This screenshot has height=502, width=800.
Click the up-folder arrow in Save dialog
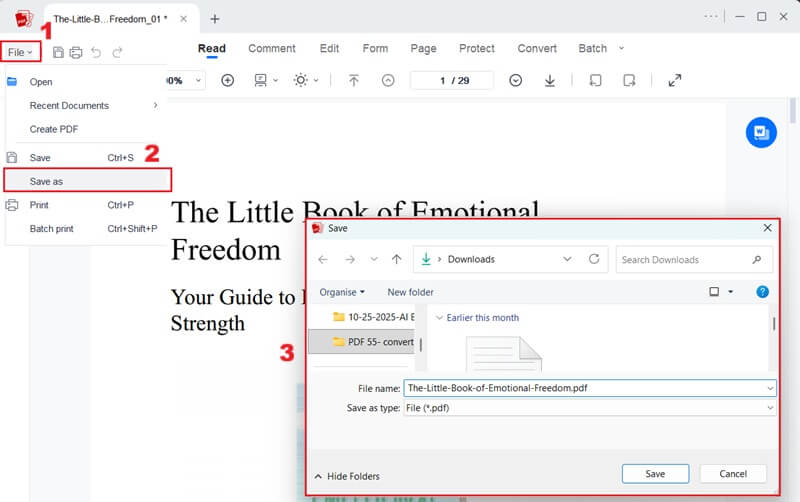coord(397,259)
